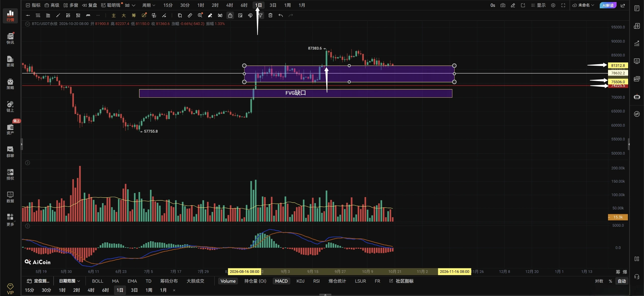Open the 快讯 news flash sidebar panel

click(10, 38)
